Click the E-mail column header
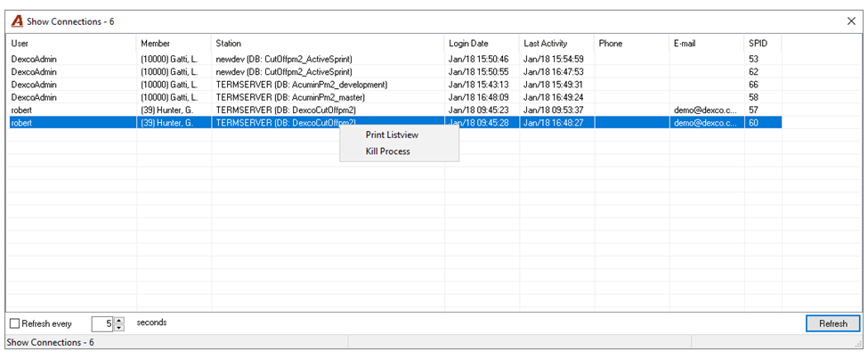 coord(707,44)
